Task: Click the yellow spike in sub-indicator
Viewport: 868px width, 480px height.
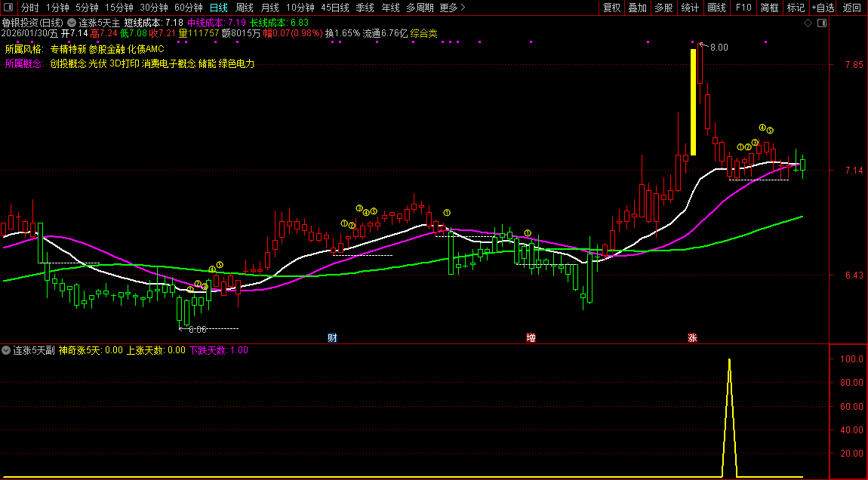Action: [x=730, y=417]
